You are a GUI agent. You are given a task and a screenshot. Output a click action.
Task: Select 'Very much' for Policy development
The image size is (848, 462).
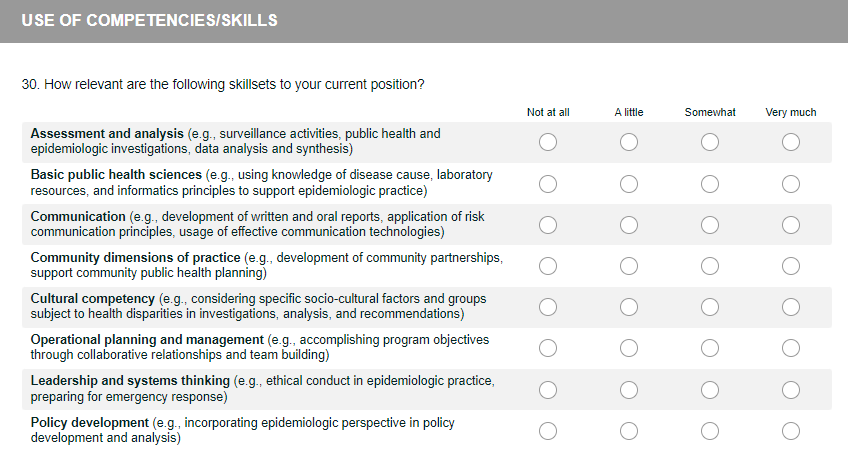coord(791,431)
